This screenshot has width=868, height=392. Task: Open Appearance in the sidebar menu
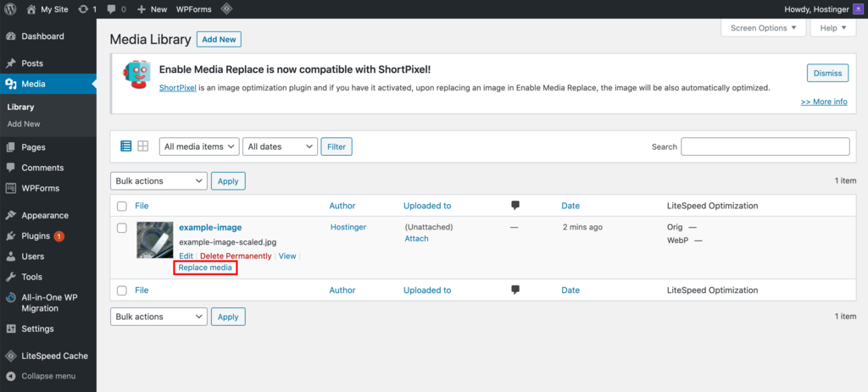point(44,215)
